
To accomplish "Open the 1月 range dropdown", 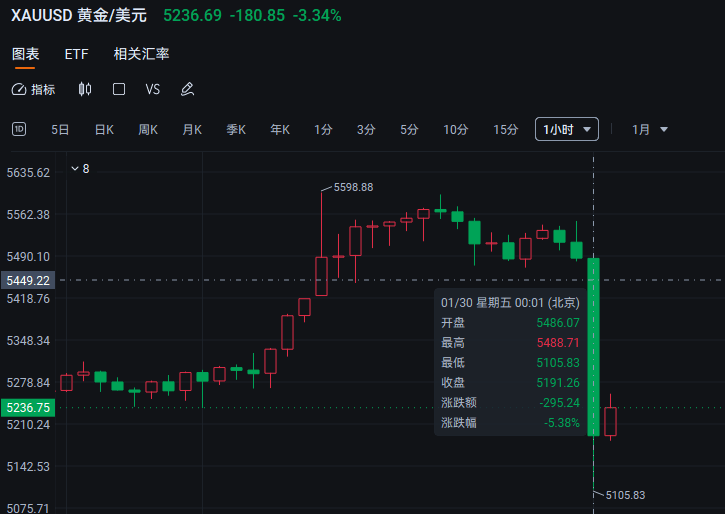I will point(650,129).
